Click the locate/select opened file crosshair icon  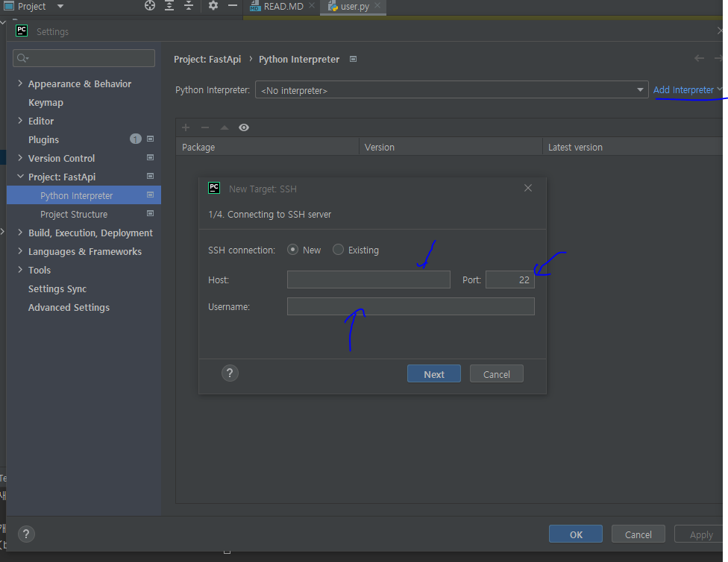click(x=149, y=5)
